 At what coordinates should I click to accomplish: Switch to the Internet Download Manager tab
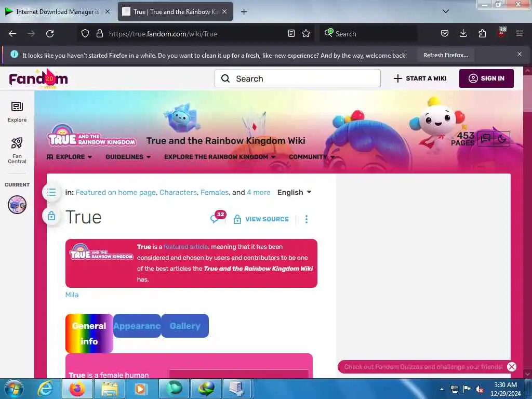coord(58,11)
